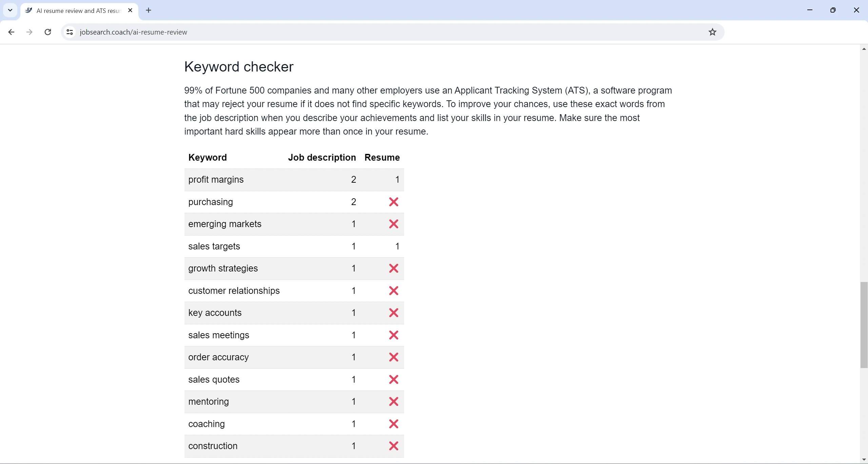
Task: Click red X icon in construction row
Action: (x=393, y=446)
